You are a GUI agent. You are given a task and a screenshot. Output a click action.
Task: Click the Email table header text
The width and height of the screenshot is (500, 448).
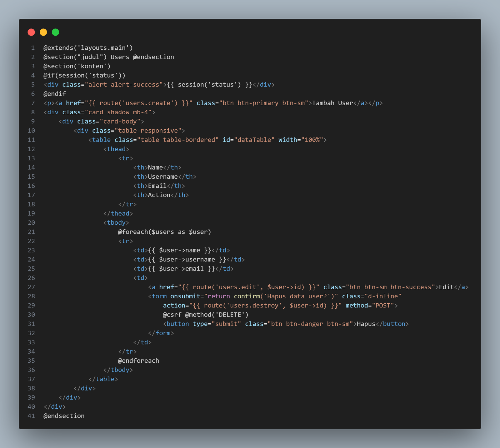[x=157, y=186]
